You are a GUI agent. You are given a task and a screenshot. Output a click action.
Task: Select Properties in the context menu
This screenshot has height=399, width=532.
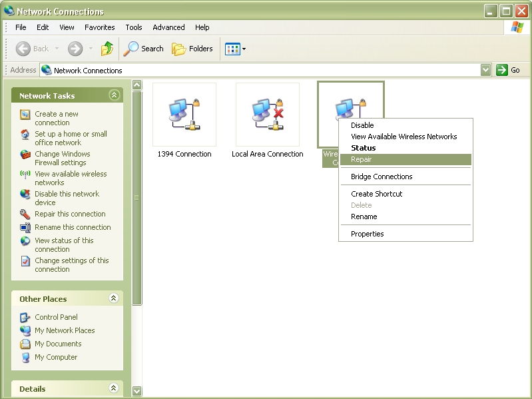coord(368,234)
